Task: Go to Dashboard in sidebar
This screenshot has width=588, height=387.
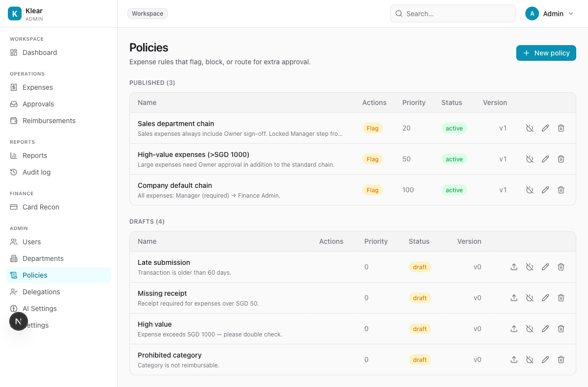Action: coord(59,52)
